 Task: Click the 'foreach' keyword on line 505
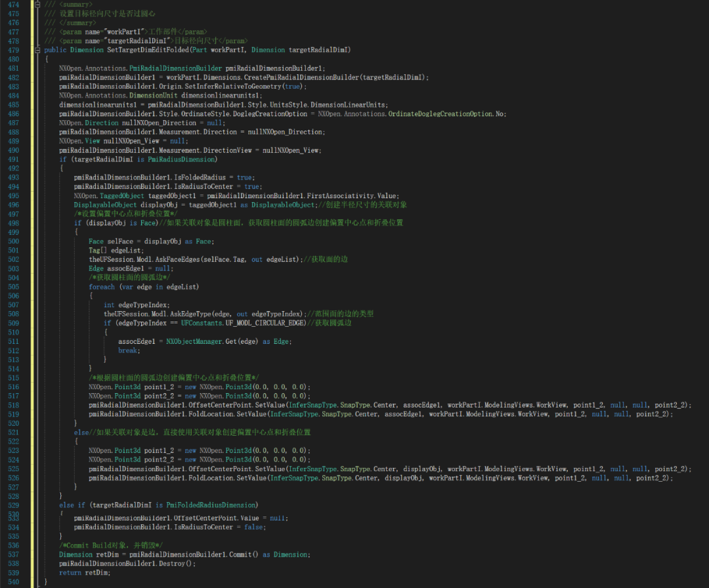pyautogui.click(x=102, y=287)
